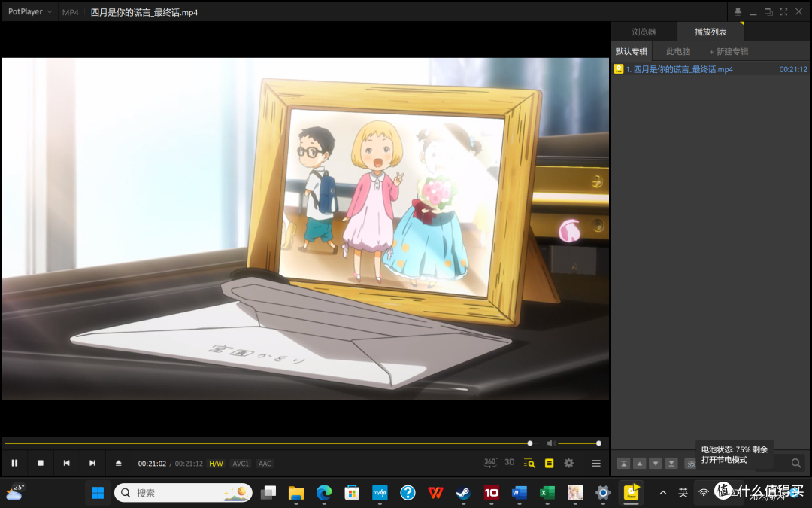812x508 pixels.
Task: Expand the system tray hidden icons chevron
Action: point(663,492)
